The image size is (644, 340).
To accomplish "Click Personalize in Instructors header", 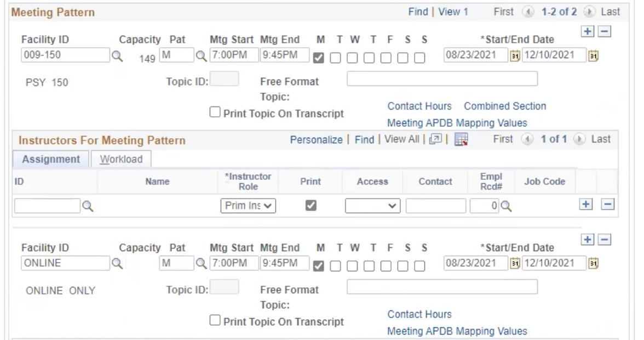I will (x=317, y=140).
